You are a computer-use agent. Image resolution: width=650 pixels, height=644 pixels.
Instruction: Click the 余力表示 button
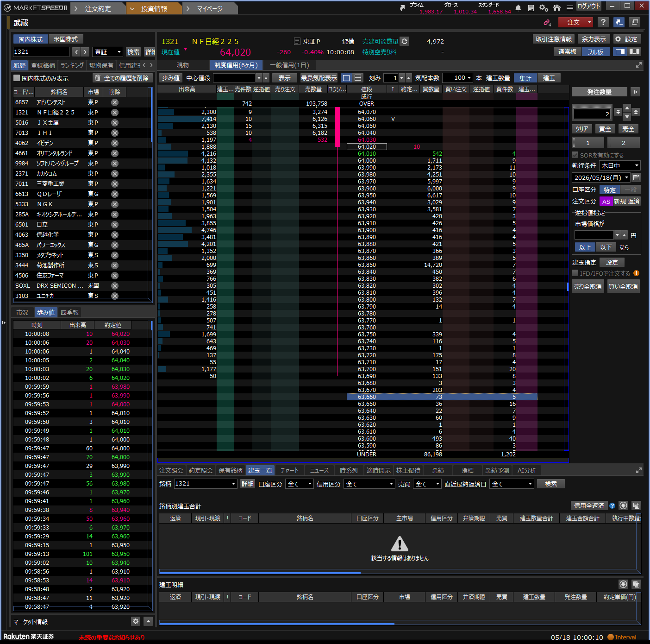click(594, 39)
